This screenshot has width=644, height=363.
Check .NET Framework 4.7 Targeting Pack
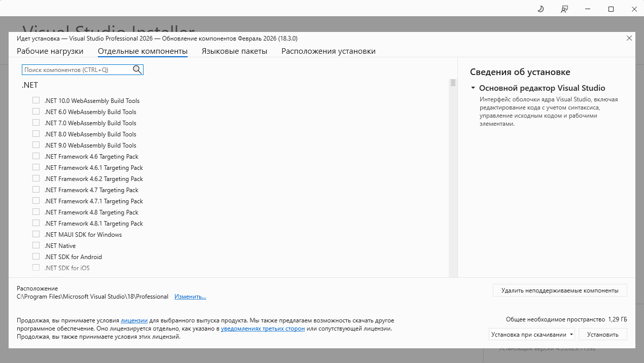36,190
